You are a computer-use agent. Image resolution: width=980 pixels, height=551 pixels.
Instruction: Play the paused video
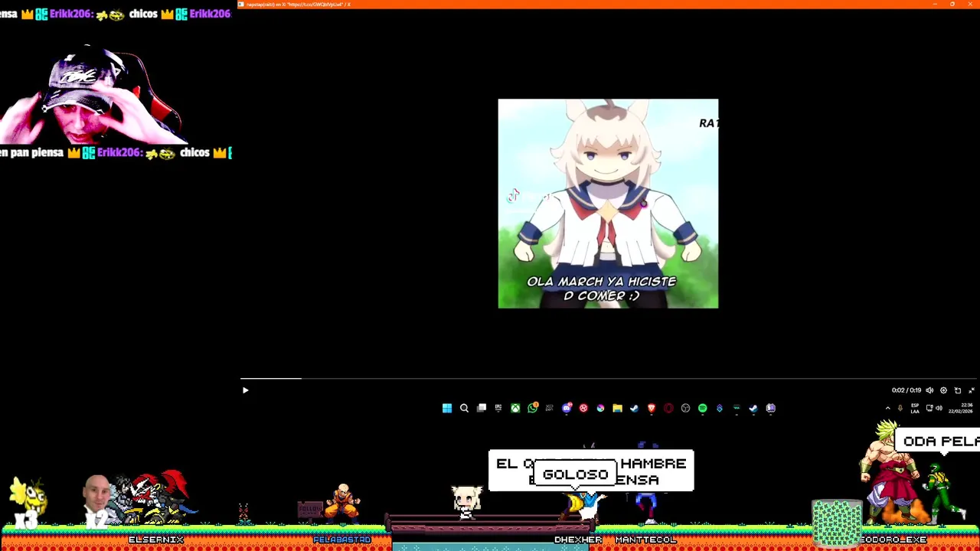[x=245, y=390]
